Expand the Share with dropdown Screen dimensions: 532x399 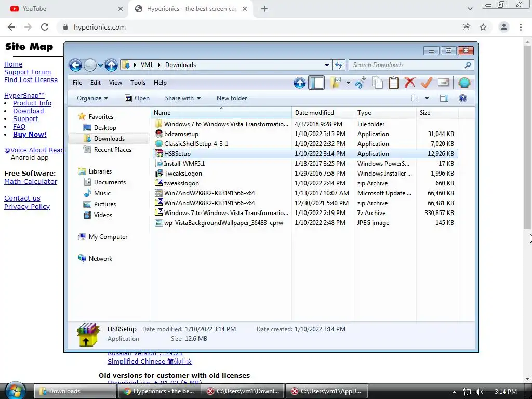point(182,98)
